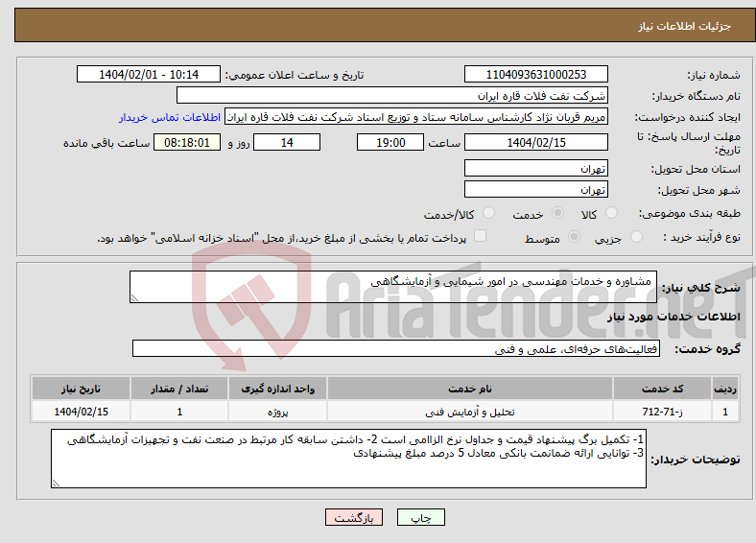Click the resize handle of the description textarea
756x543 pixels.
(x=134, y=298)
